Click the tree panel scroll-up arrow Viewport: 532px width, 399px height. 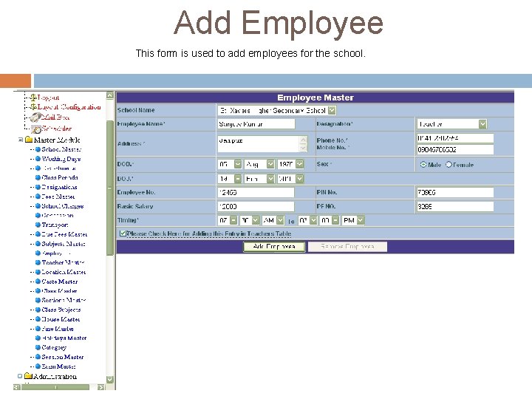[x=110, y=95]
